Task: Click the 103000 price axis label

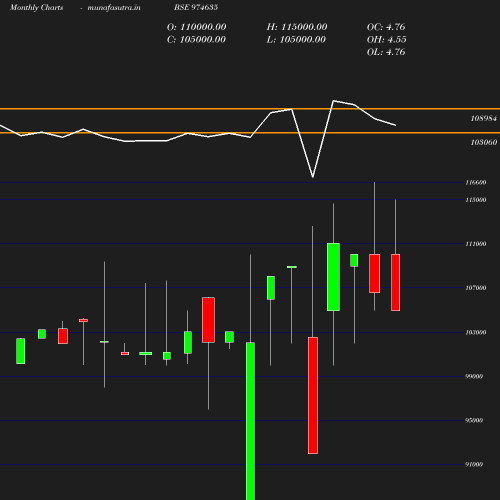Action: [476, 332]
